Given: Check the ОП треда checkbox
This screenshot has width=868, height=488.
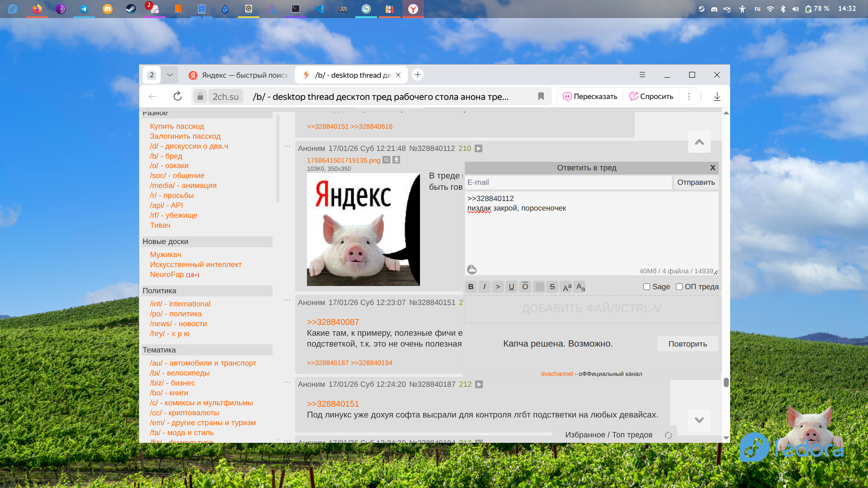Looking at the screenshot, I should (679, 286).
